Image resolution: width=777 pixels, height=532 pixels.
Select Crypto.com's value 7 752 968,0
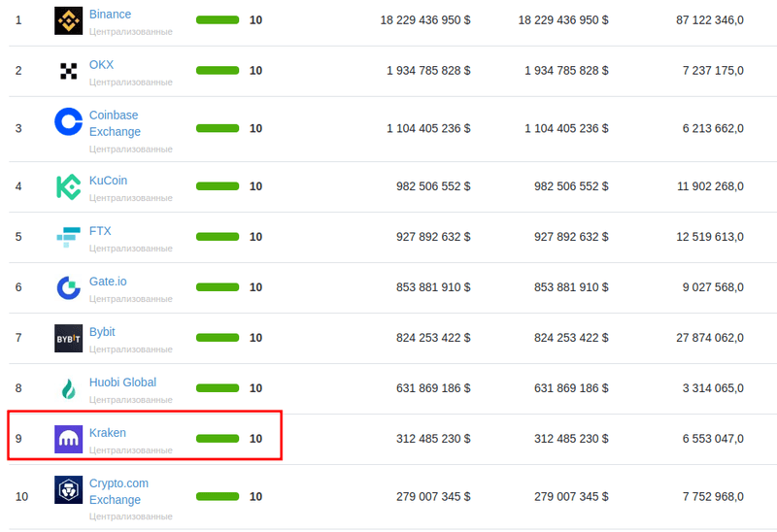click(x=713, y=497)
